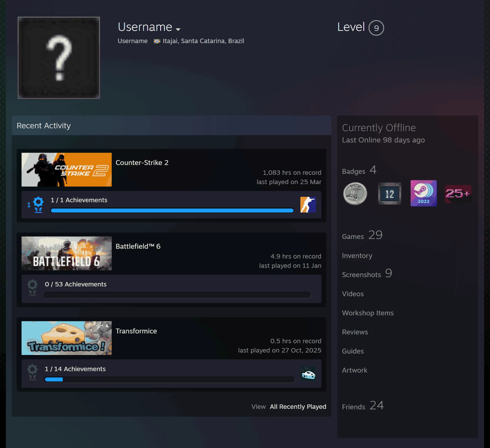This screenshot has width=490, height=448.
Task: Click the Brazil flag icon
Action: click(x=157, y=41)
